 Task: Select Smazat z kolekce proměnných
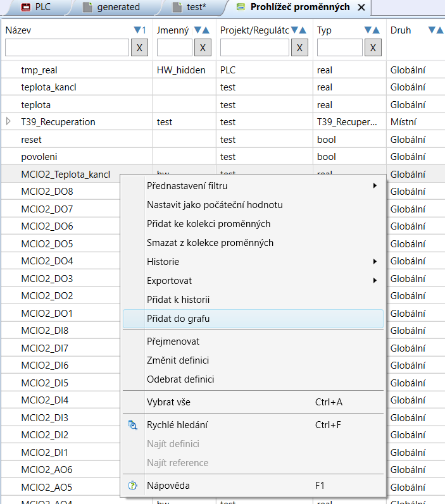pos(253,243)
